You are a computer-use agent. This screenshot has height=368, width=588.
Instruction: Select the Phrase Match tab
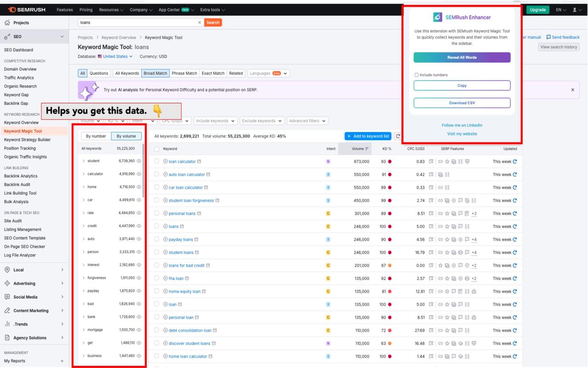coord(184,73)
